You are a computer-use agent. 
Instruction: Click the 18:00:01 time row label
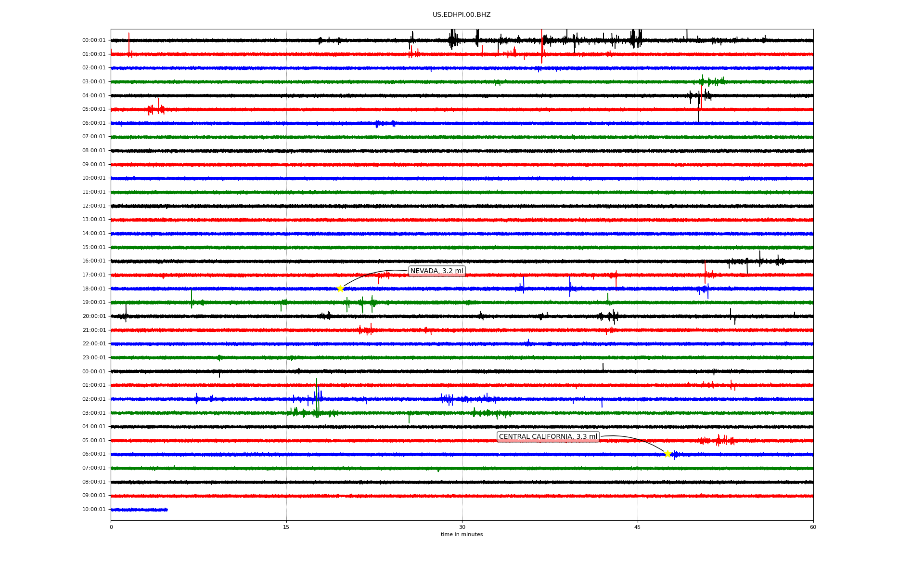tap(94, 289)
